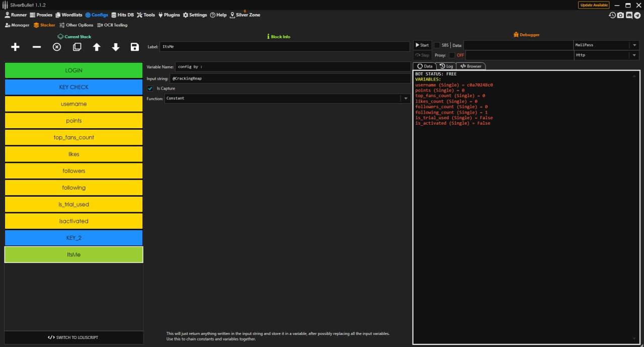The width and height of the screenshot is (644, 347).
Task: Open the Other Options submenu
Action: click(76, 25)
